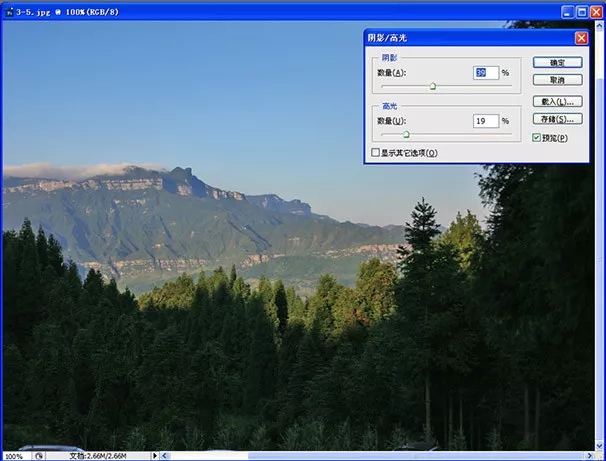Toggle the 预览(P) preview checkbox

pos(538,137)
